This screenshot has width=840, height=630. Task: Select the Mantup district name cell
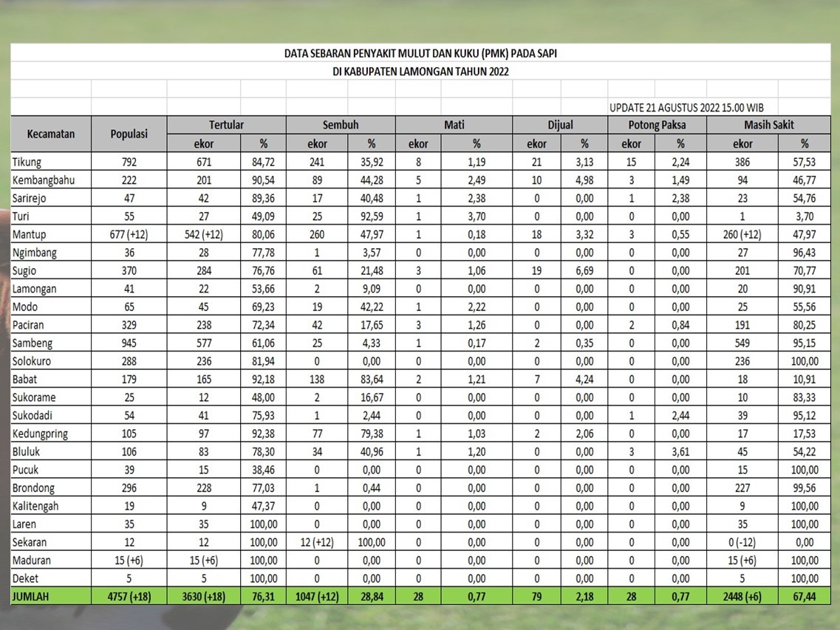point(29,234)
